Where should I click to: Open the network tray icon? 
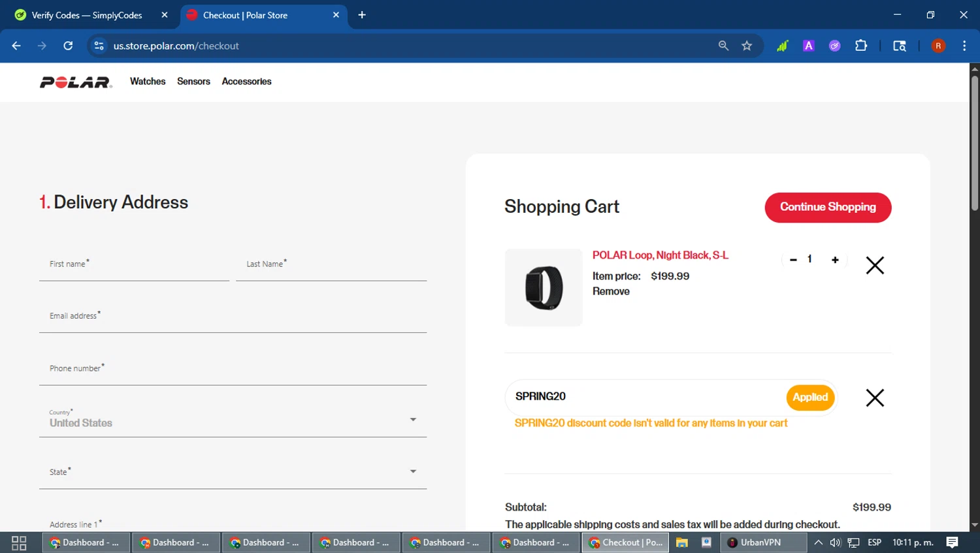pyautogui.click(x=853, y=543)
